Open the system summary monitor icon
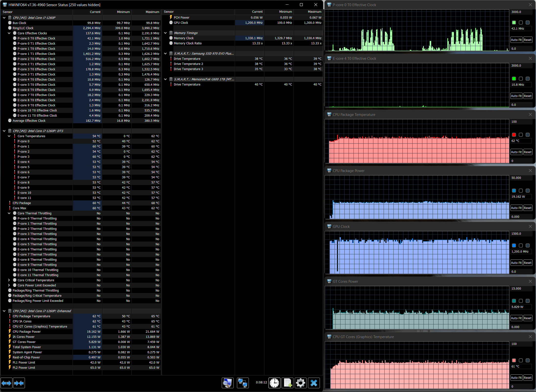The height and width of the screenshot is (392, 536). [x=228, y=383]
